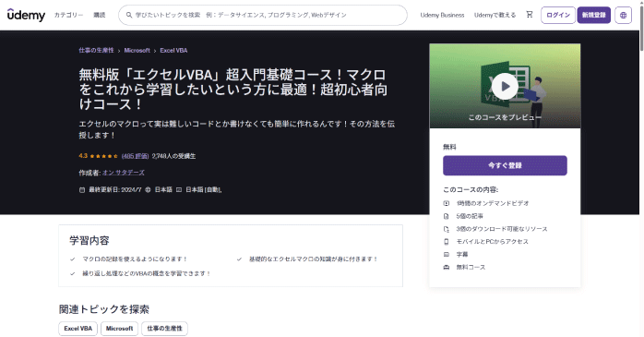The image size is (644, 337).
Task: Click checkmark beside 基礎的なエクセルマクロの知識
Action: 239,259
